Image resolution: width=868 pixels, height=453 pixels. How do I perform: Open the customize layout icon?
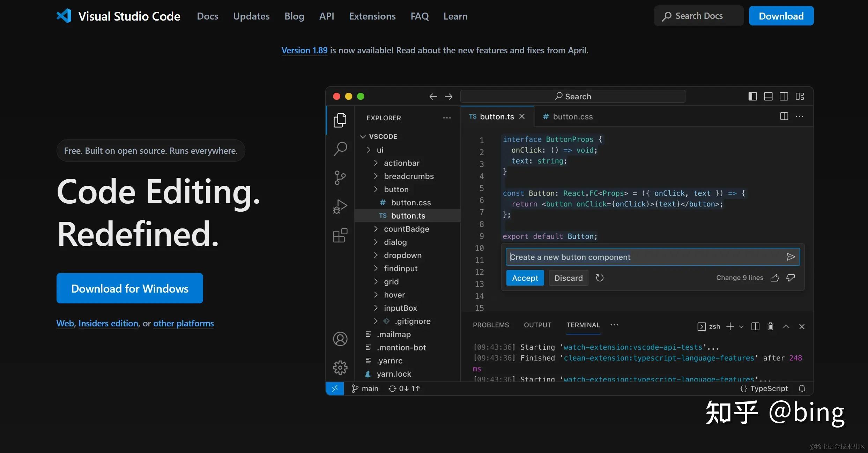pos(800,96)
